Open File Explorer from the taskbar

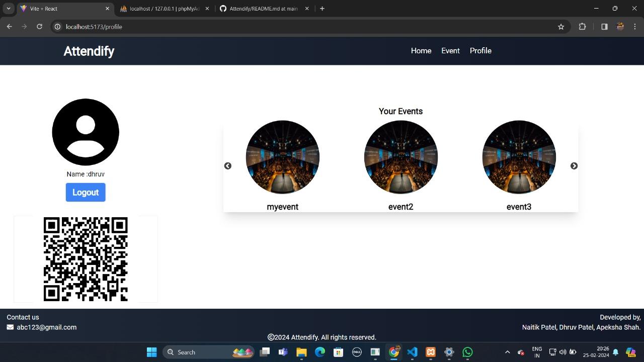301,352
